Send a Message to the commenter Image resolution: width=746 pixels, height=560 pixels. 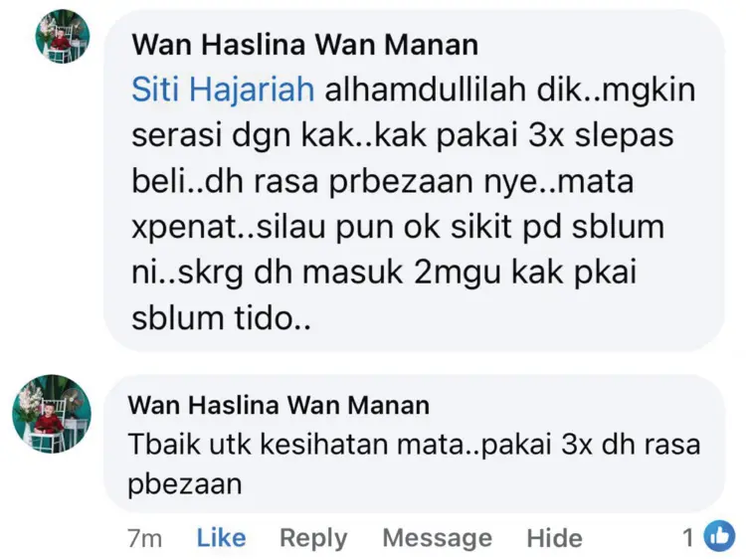pos(438,538)
